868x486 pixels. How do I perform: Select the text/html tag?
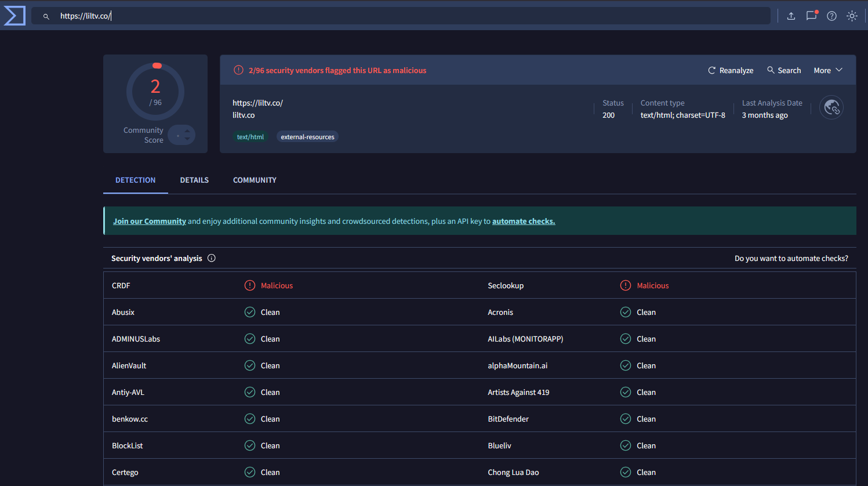pos(250,137)
